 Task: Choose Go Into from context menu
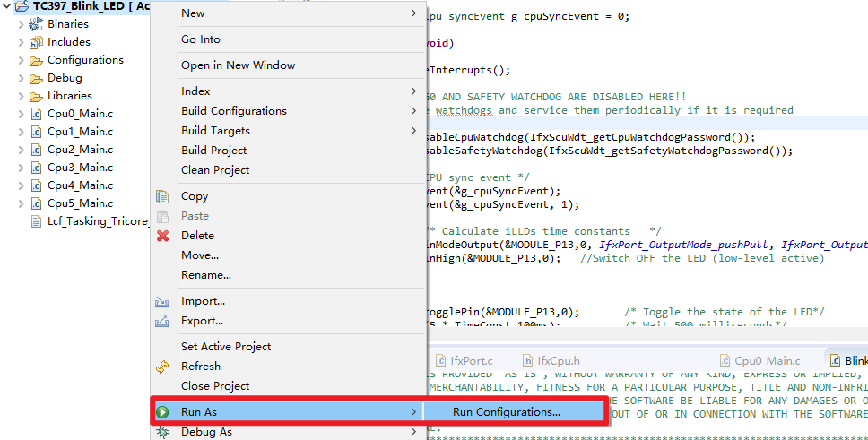(288, 39)
